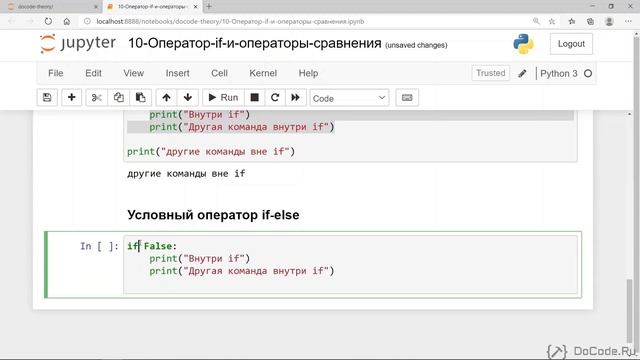Click the In [ ]: cell prompt
Image resolution: width=640 pixels, height=360 pixels.
(99, 246)
